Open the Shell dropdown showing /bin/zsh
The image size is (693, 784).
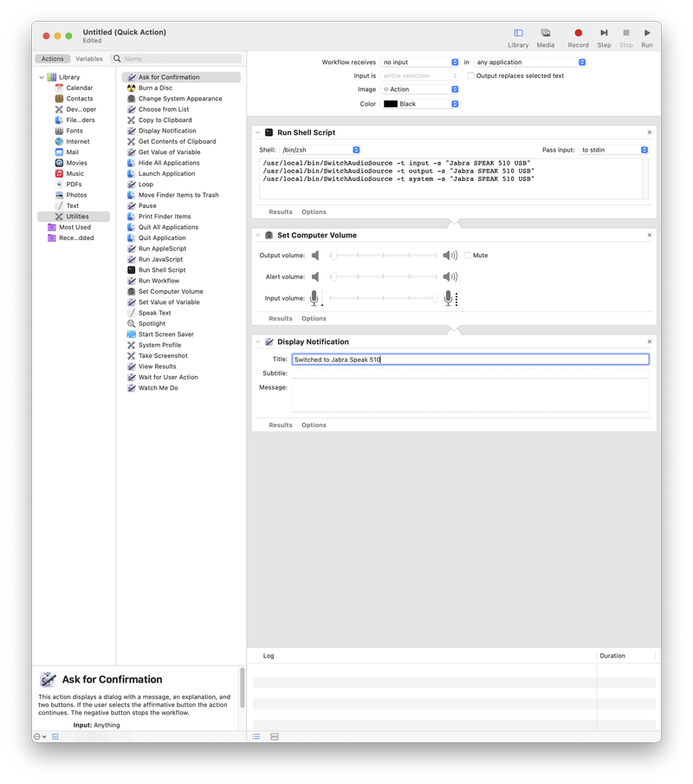click(320, 150)
